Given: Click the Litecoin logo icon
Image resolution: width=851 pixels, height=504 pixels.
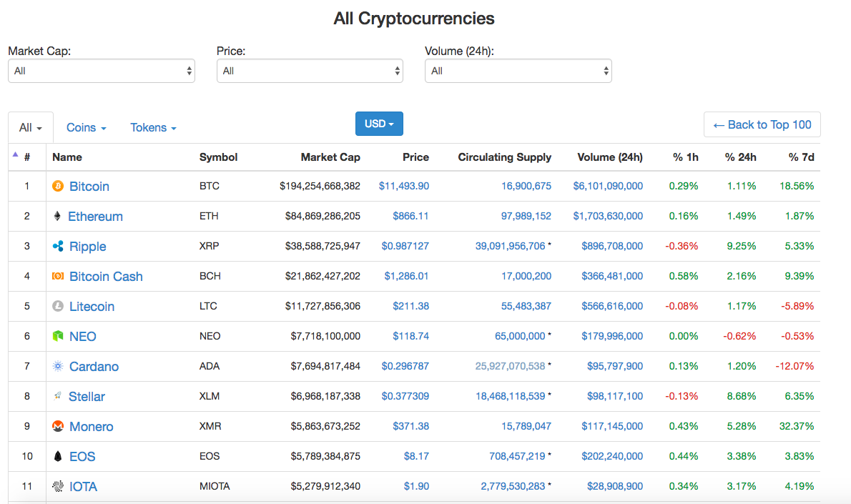Looking at the screenshot, I should point(57,306).
